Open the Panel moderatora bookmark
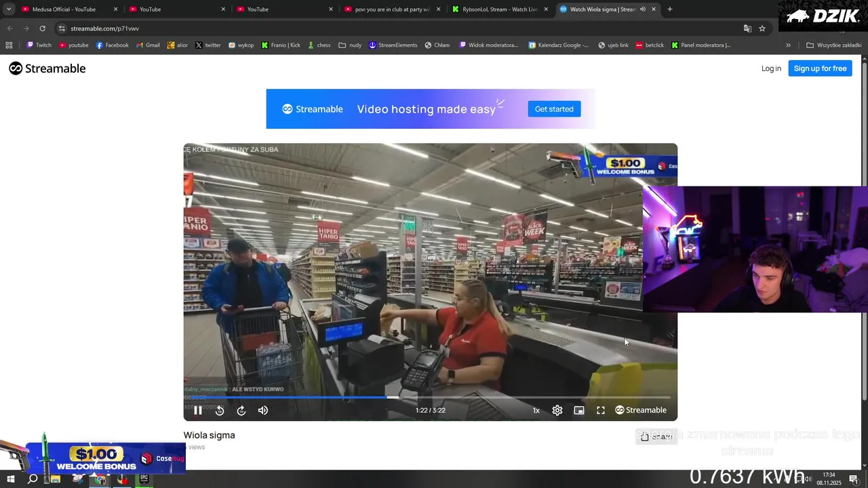868x488 pixels. pyautogui.click(x=701, y=45)
